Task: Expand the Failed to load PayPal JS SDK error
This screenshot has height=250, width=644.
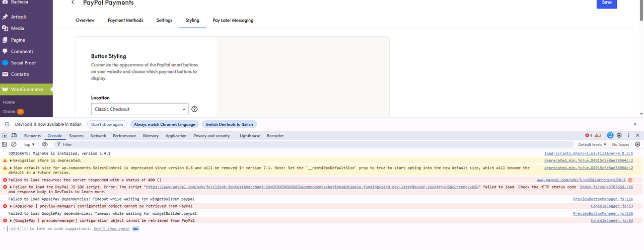Action: click(11, 187)
